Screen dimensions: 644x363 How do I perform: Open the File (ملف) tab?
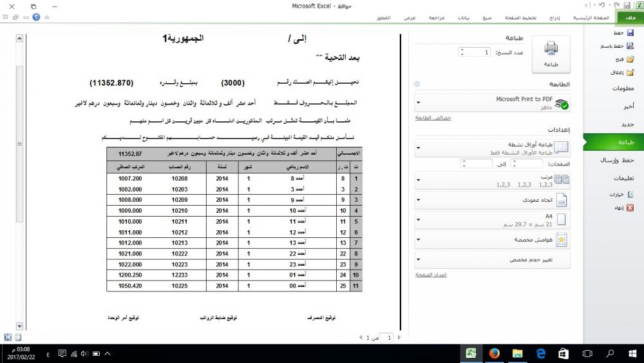pyautogui.click(x=630, y=17)
